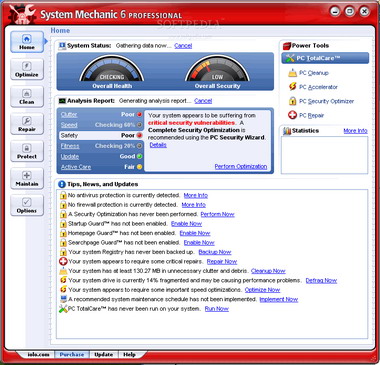The height and width of the screenshot is (365, 380).
Task: Click Run Now for PC TotalCare
Action: pyautogui.click(x=217, y=309)
